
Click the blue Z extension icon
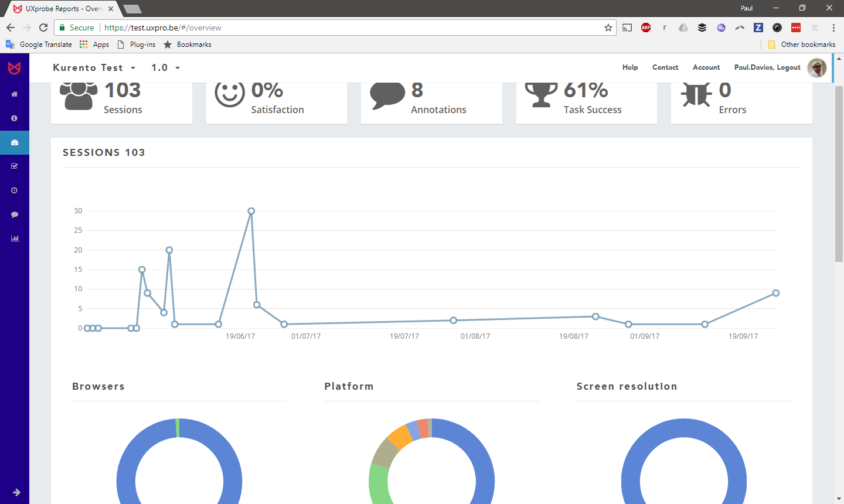tap(758, 28)
